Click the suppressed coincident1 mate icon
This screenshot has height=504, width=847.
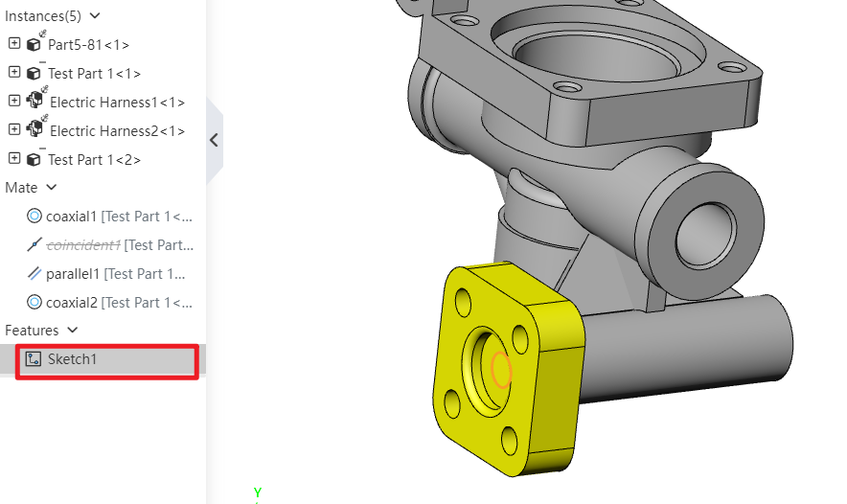click(x=34, y=244)
